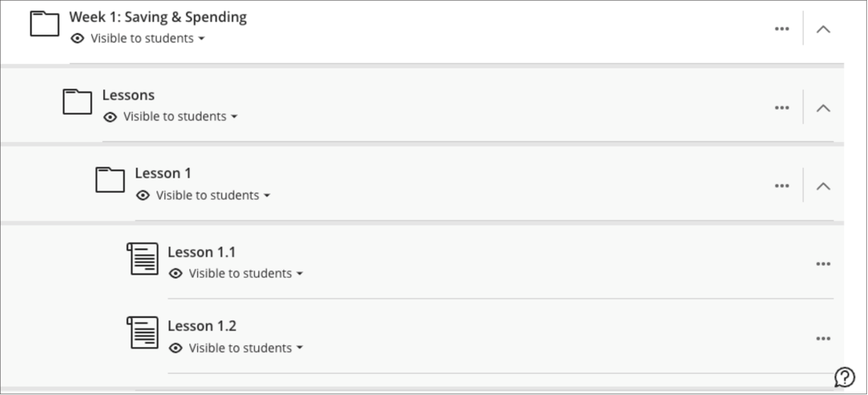
Task: Click the eye icon beside Week 1 visibility
Action: click(78, 38)
